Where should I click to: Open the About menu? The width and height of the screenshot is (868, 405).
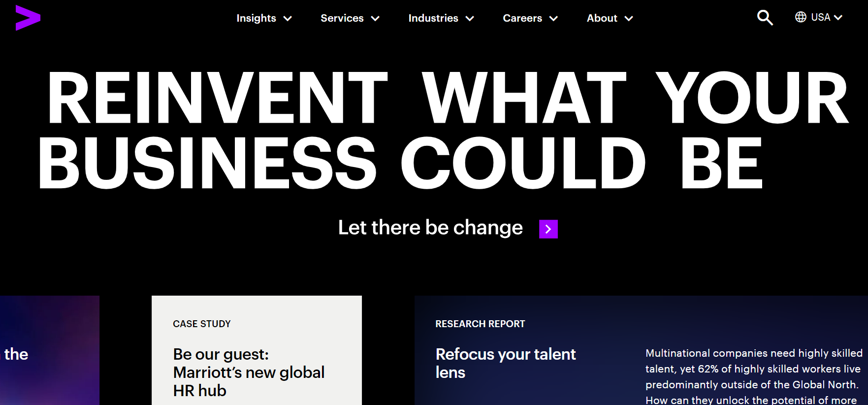[602, 18]
